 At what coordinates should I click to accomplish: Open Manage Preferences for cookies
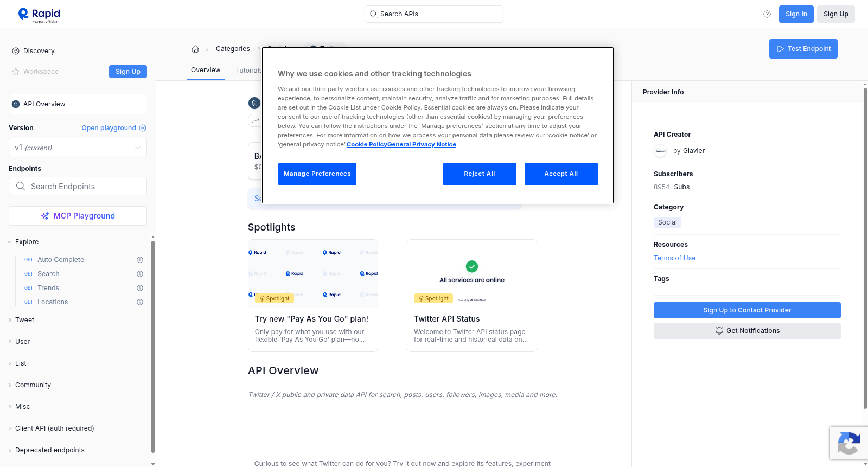317,174
